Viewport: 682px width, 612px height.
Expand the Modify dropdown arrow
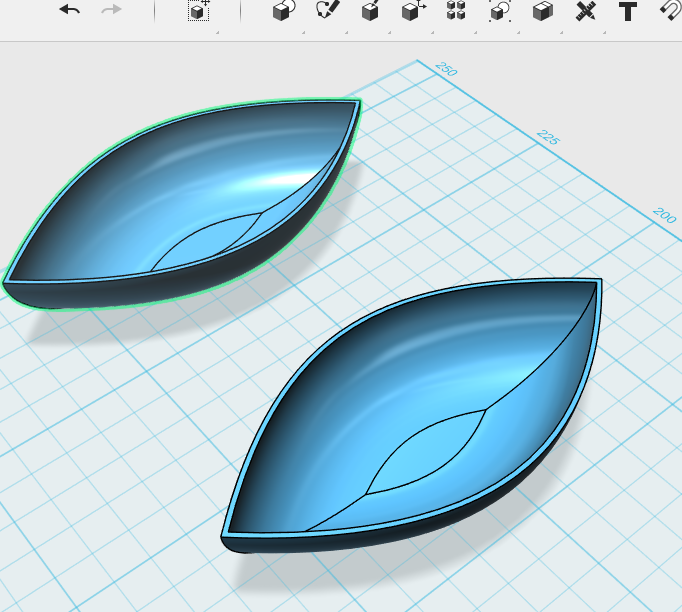click(432, 32)
